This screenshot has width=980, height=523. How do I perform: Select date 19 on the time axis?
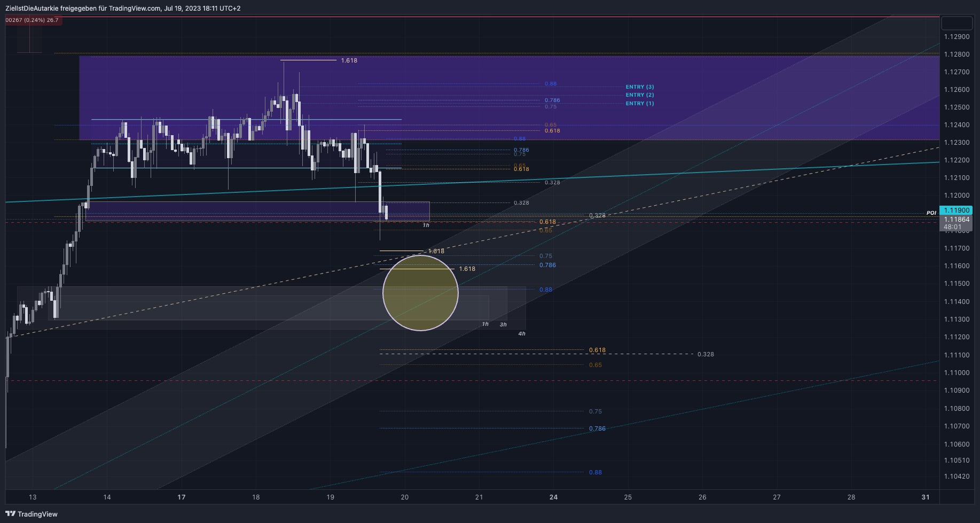point(330,497)
